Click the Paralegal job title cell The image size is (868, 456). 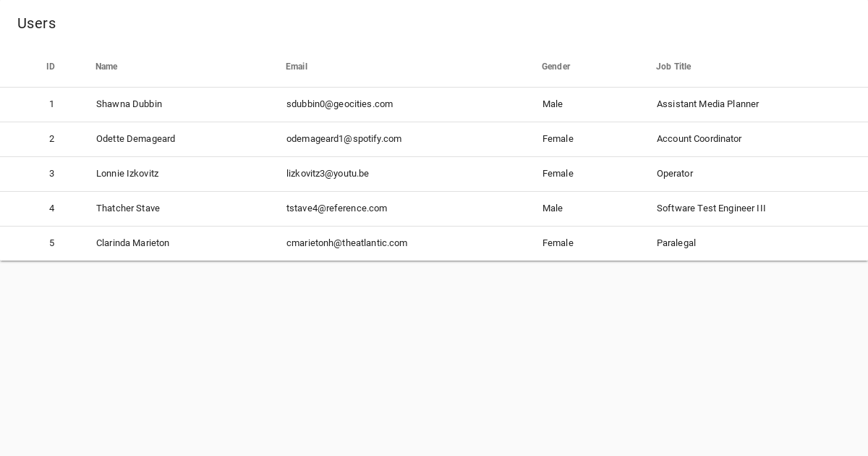676,243
